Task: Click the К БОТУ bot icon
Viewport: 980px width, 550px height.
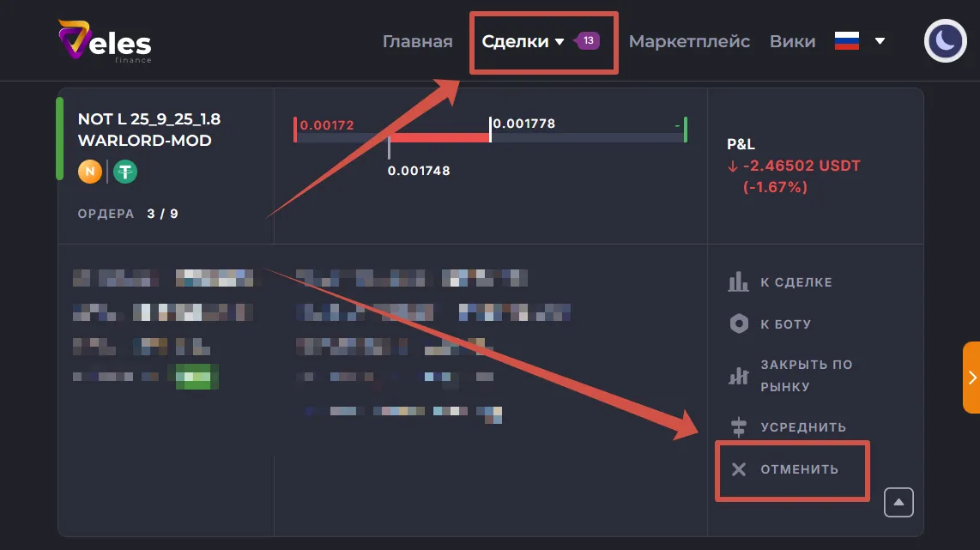Action: click(741, 323)
